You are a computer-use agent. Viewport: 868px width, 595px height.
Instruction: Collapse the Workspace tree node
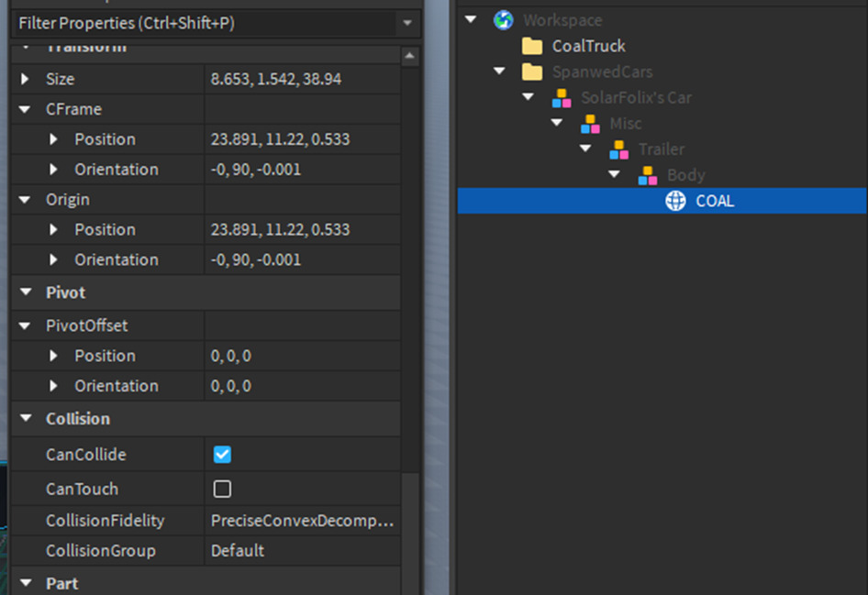click(471, 19)
